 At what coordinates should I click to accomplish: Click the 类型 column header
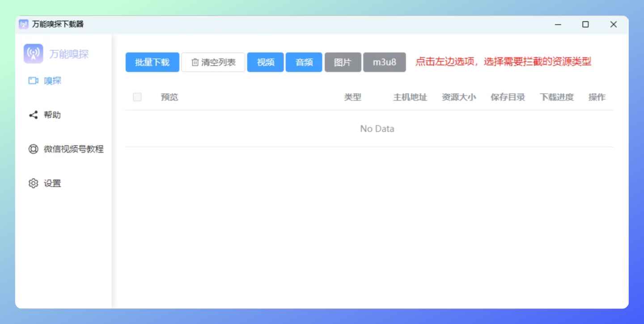[352, 97]
